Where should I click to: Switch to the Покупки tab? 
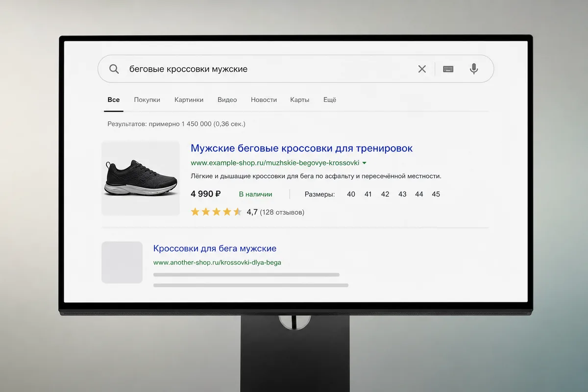147,99
